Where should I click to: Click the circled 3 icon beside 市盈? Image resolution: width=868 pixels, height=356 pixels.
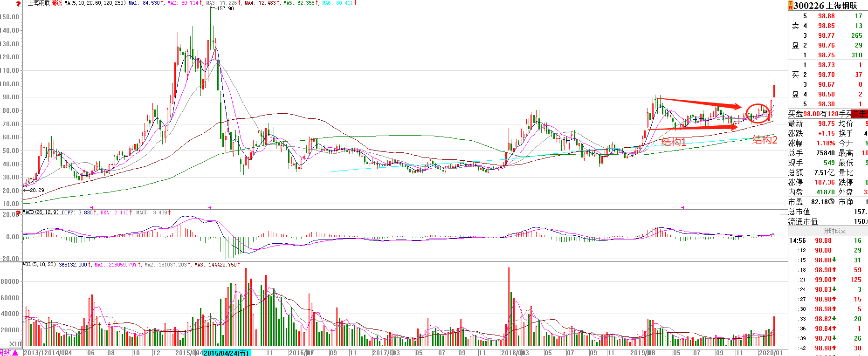(x=831, y=202)
